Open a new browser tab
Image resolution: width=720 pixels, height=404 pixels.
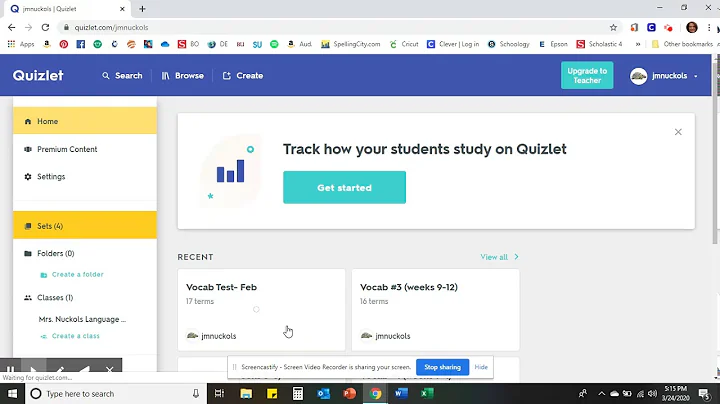tap(142, 9)
